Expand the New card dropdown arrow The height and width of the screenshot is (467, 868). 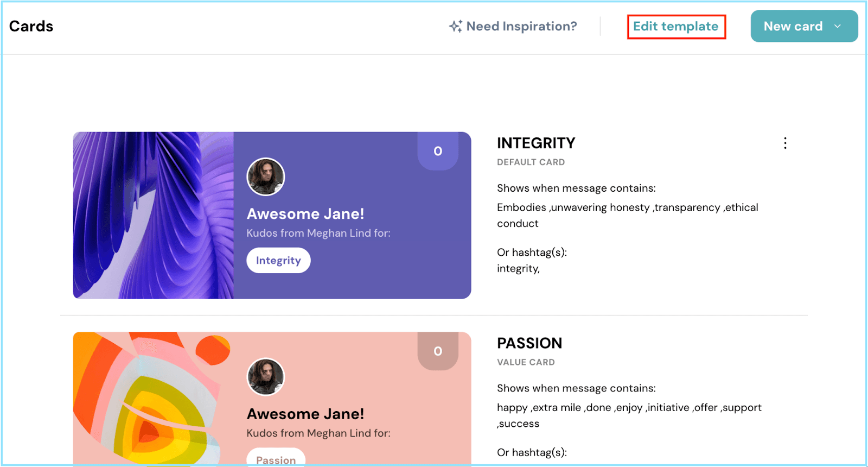838,26
